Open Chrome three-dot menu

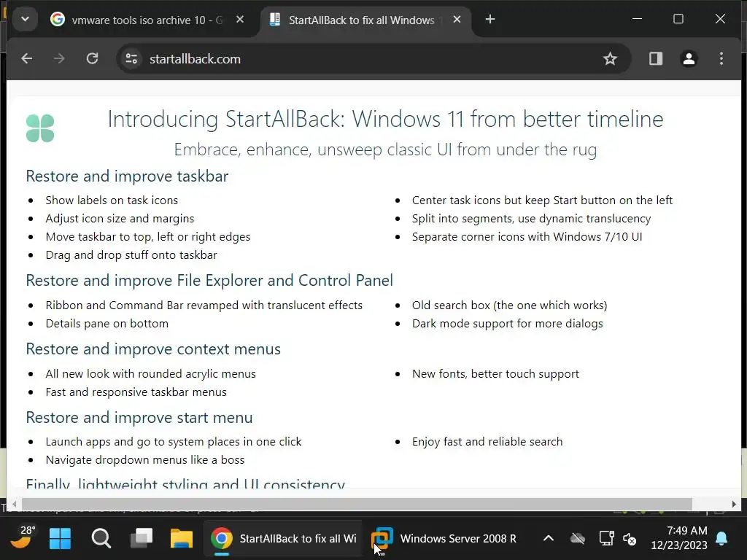(x=721, y=58)
